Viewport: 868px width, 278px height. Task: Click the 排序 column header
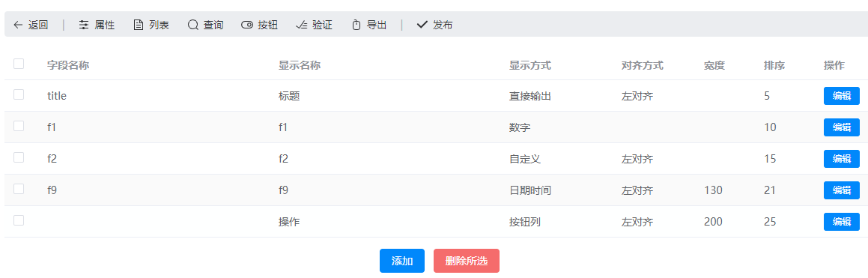(774, 65)
